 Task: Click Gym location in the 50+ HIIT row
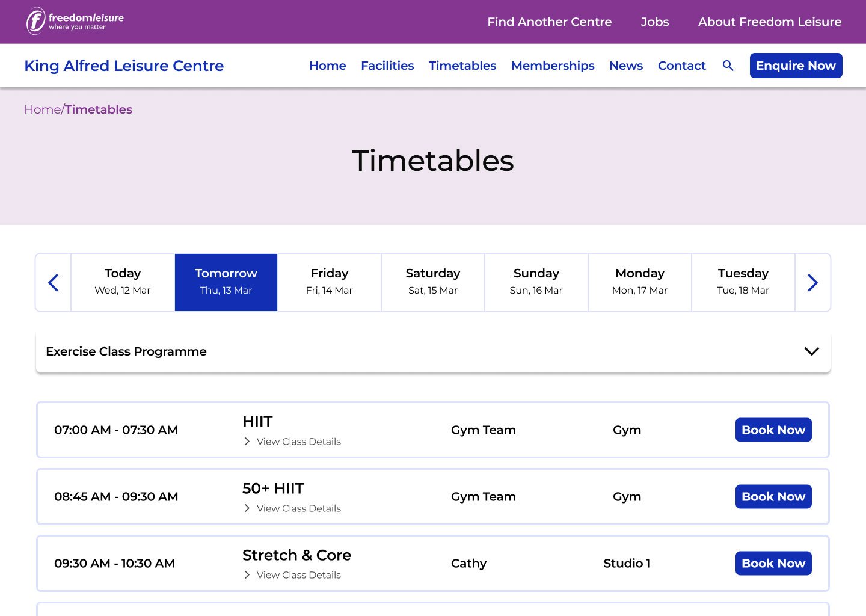[x=627, y=497]
